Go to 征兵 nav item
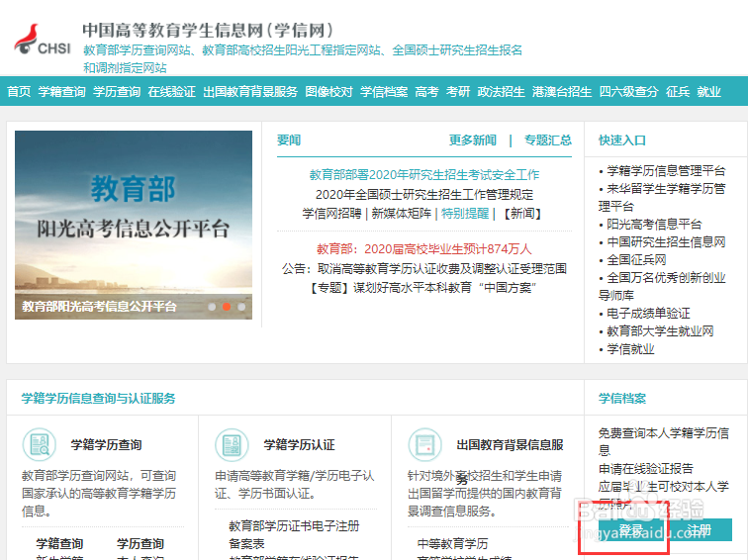This screenshot has height=560, width=748. (x=678, y=92)
